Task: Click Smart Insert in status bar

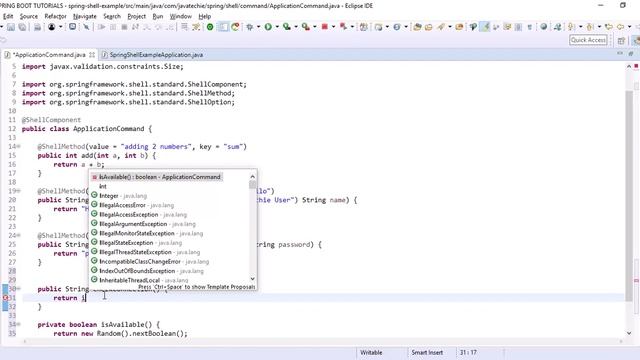Action: [x=427, y=352]
